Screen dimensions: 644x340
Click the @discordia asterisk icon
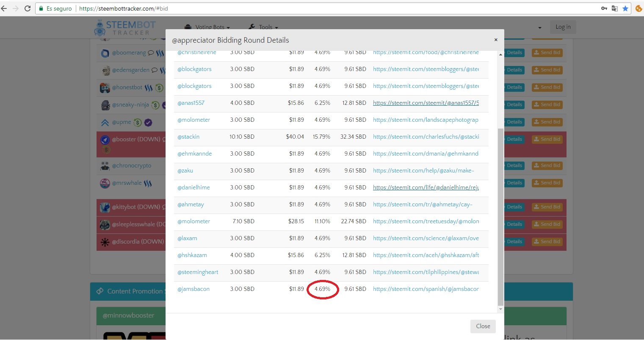(x=105, y=242)
